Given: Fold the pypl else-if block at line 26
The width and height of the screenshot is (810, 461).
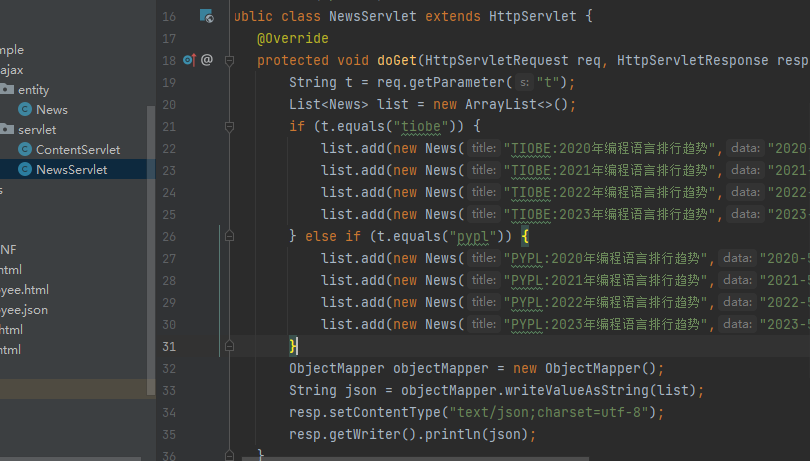Looking at the screenshot, I should coord(229,236).
